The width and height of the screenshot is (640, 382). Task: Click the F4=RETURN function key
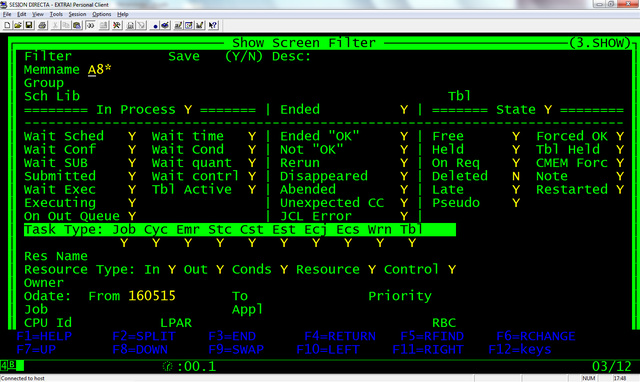340,336
